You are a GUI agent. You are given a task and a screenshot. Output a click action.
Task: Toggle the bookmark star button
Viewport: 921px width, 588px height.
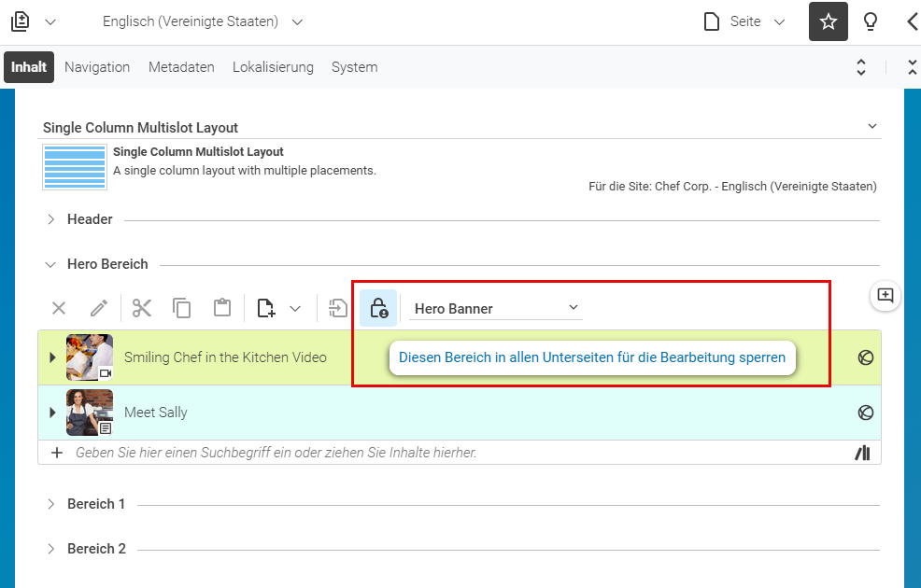[829, 21]
